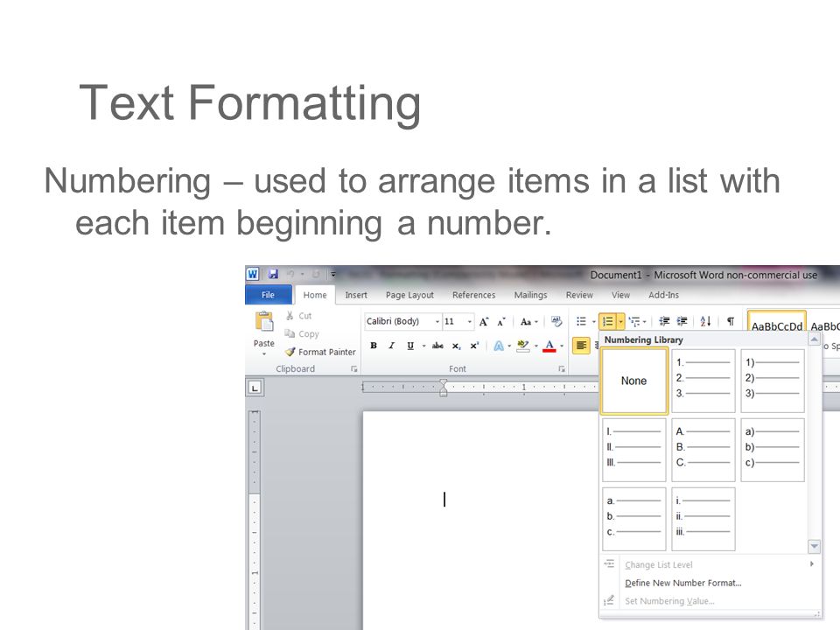Shrink font size with the small A icon

tap(500, 321)
